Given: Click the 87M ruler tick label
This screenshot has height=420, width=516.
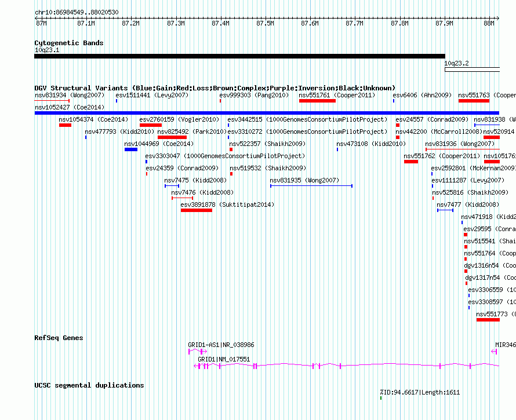Looking at the screenshot, I should [42, 23].
